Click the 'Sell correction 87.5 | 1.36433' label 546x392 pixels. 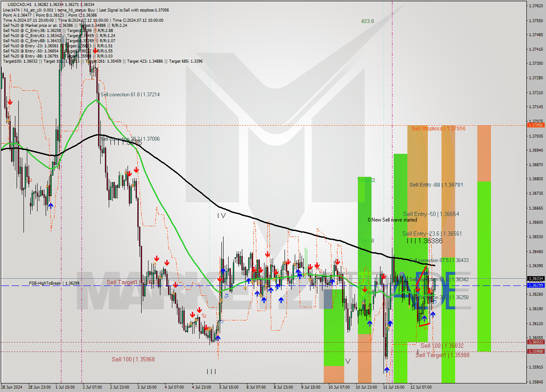coord(439,260)
